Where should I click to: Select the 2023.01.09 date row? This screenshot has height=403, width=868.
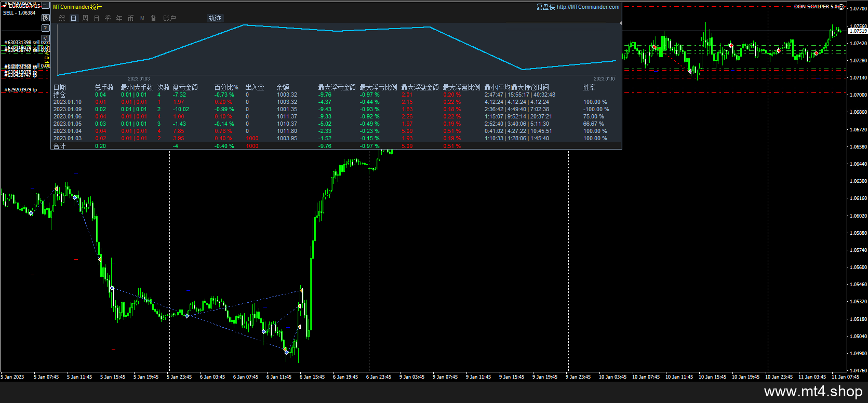tap(336, 109)
